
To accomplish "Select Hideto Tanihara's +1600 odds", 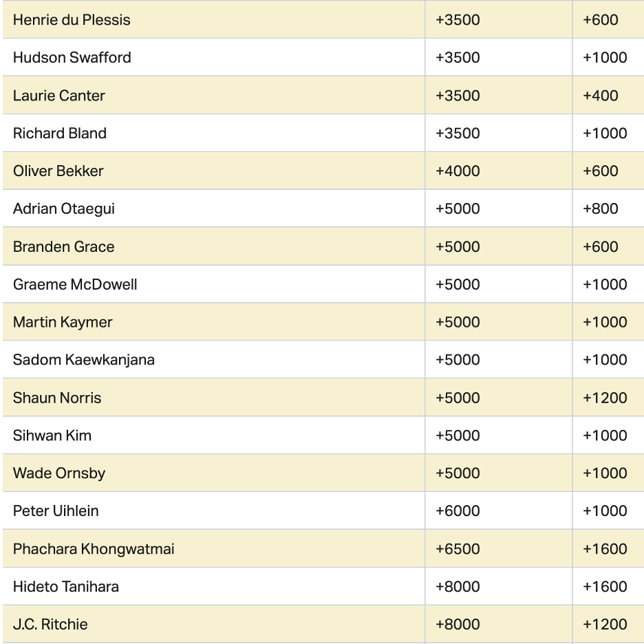I will click(605, 587).
